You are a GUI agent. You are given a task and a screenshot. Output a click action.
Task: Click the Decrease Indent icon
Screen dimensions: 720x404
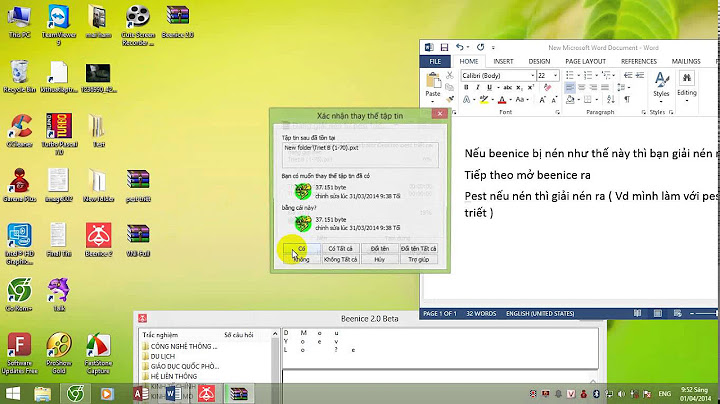coord(628,75)
